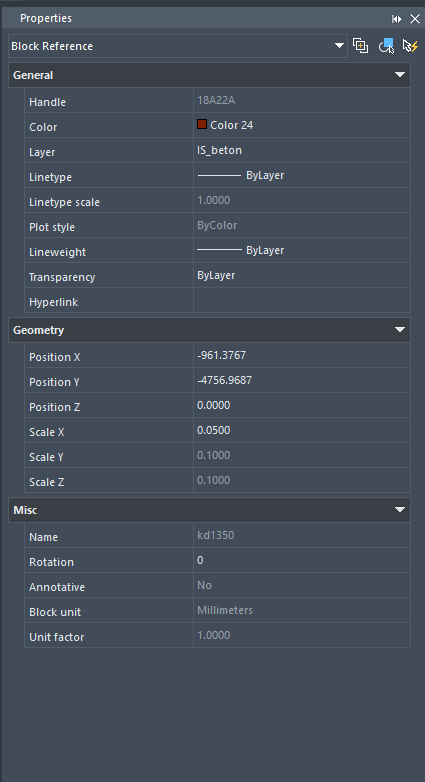The image size is (425, 782).
Task: Click the panel auto-hide arrows icon
Action: (x=397, y=19)
